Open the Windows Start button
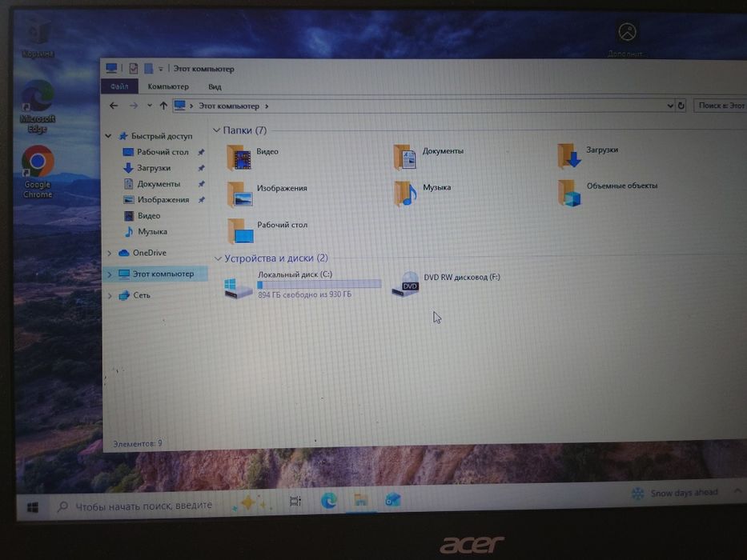 32,508
